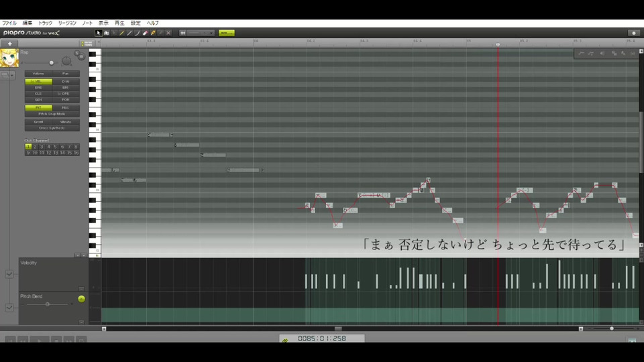
Task: Click the X delete tool in toolbar
Action: point(168,33)
